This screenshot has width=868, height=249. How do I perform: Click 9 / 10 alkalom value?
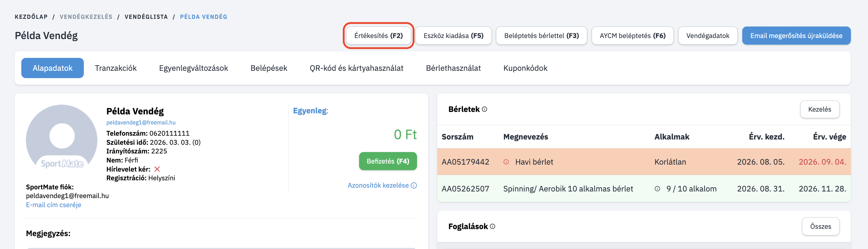[x=691, y=189]
